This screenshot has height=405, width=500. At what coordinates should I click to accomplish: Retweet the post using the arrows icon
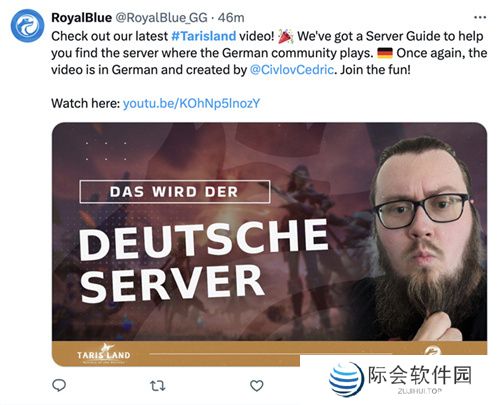point(157,386)
